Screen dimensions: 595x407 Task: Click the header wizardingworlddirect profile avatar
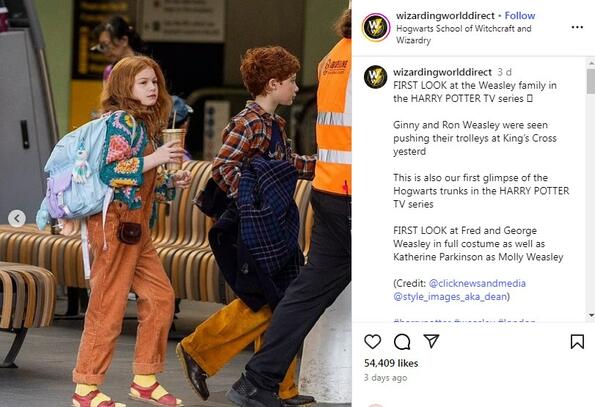pyautogui.click(x=376, y=27)
